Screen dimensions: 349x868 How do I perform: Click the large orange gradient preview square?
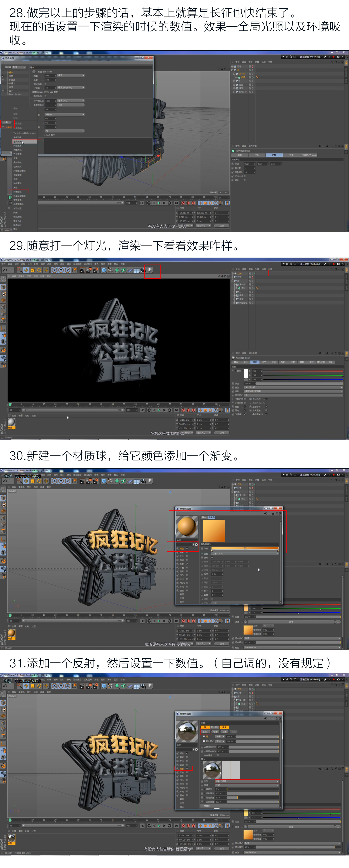[214, 530]
